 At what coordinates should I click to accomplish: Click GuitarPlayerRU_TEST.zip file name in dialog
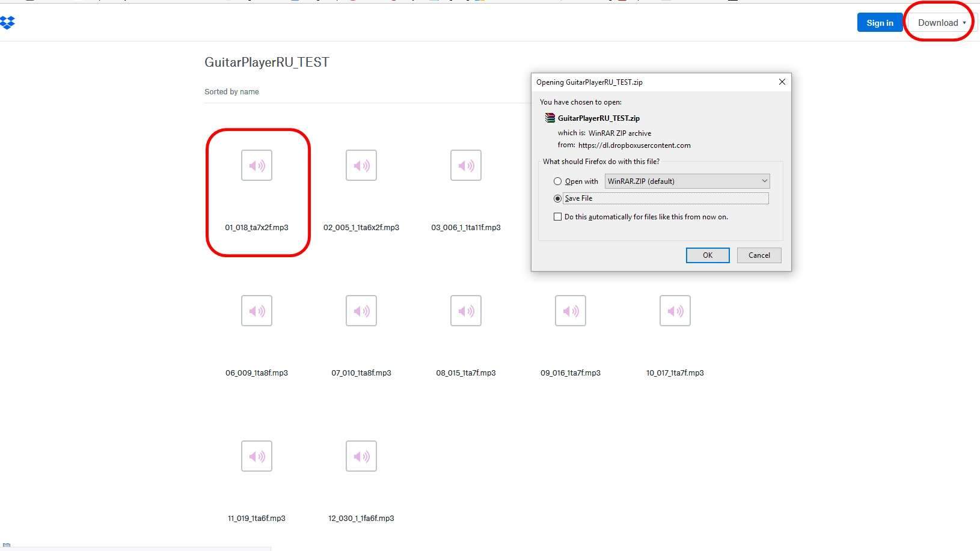click(599, 118)
